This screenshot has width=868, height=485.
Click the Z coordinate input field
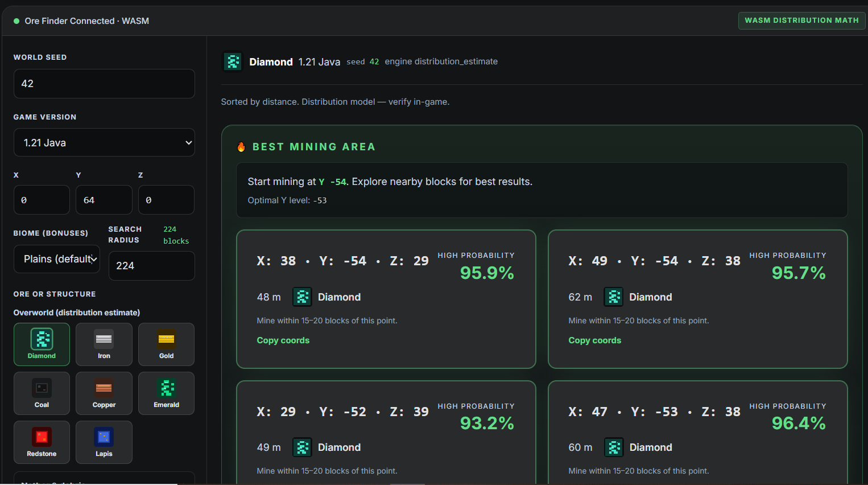pos(166,200)
